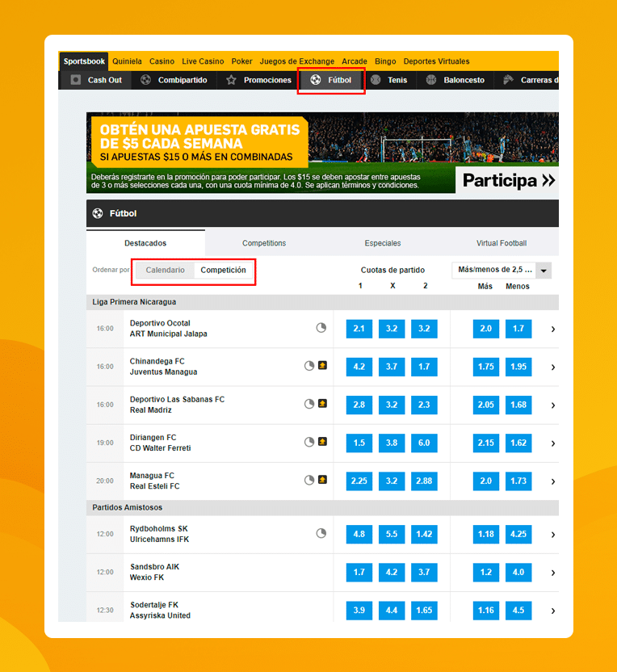Expand Sodertalje FK match markets arrow
Image resolution: width=617 pixels, height=672 pixels.
pyautogui.click(x=553, y=611)
